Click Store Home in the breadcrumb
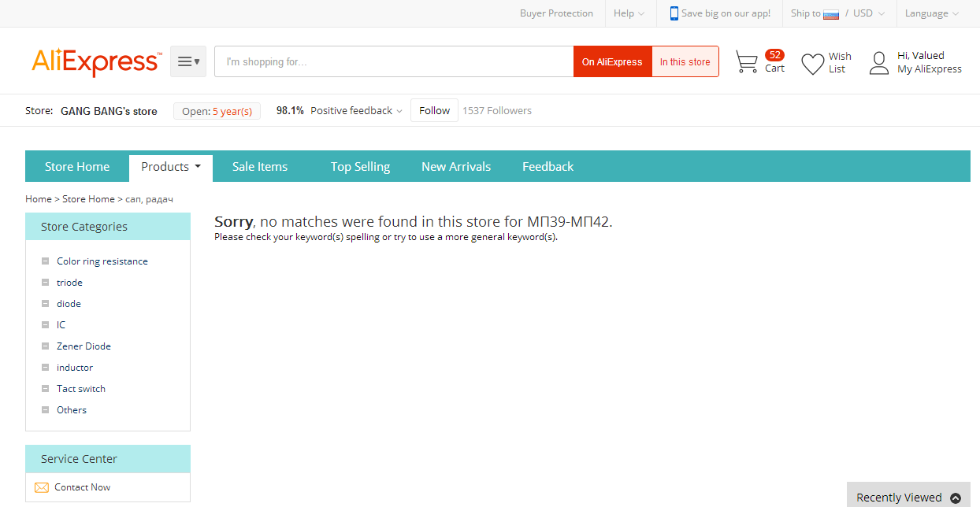The width and height of the screenshot is (980, 507). click(x=88, y=199)
